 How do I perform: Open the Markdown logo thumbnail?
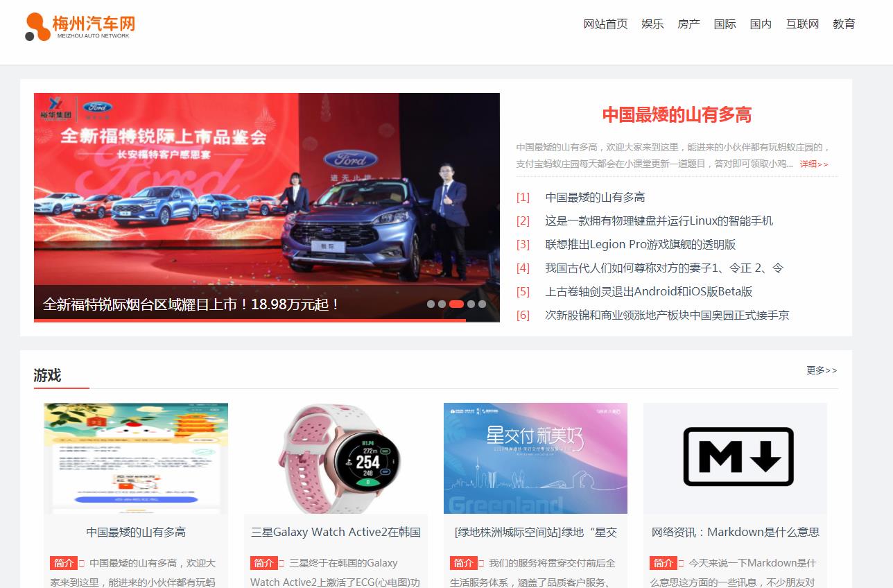[735, 458]
